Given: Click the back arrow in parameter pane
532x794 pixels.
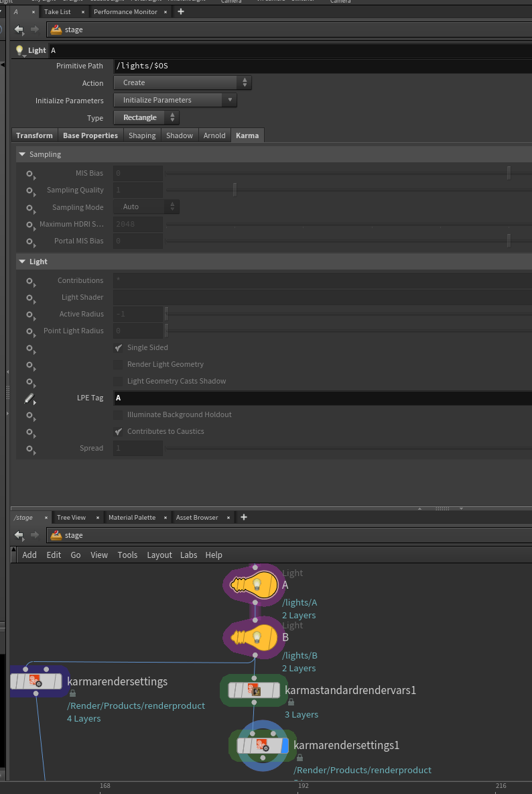Looking at the screenshot, I should (19, 30).
